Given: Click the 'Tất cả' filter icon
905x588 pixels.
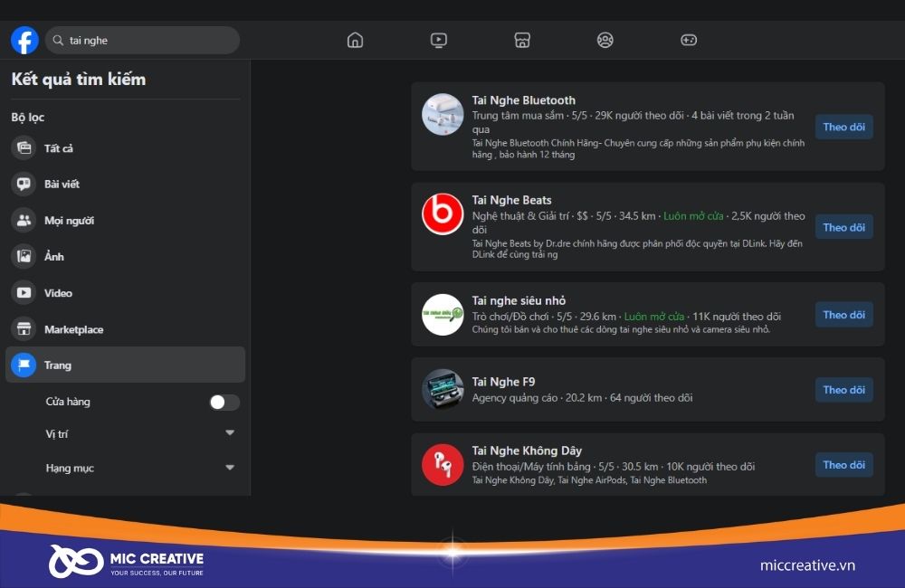Looking at the screenshot, I should click(x=24, y=148).
